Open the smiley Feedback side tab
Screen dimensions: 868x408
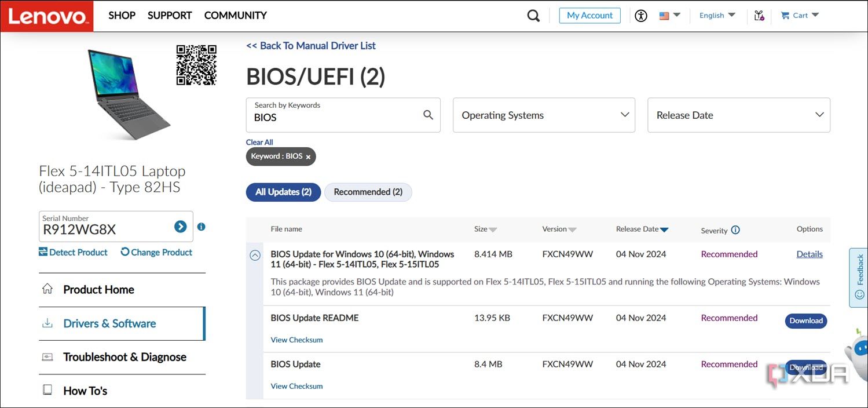click(x=859, y=278)
